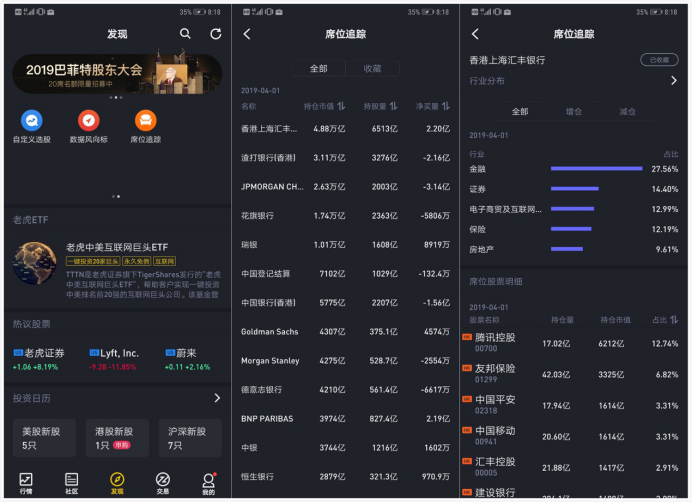Select the 发现 discover tab in bottom bar
This screenshot has height=502, width=692.
point(117,483)
